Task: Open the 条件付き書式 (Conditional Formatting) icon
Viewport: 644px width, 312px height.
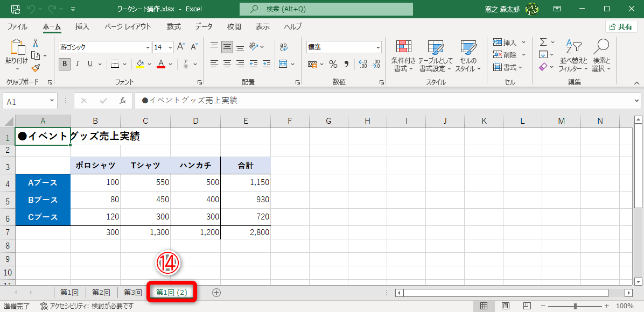Action: (403, 56)
